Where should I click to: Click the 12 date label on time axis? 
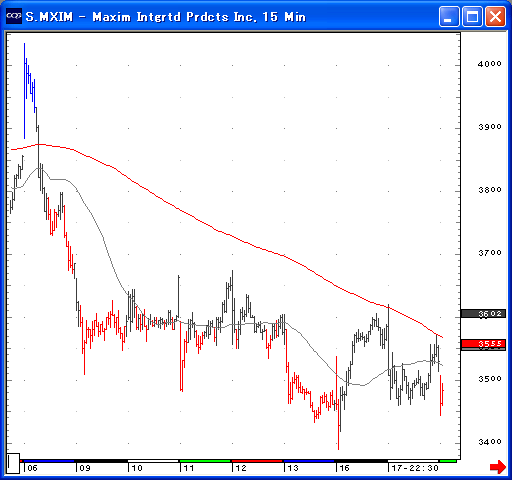pyautogui.click(x=241, y=468)
